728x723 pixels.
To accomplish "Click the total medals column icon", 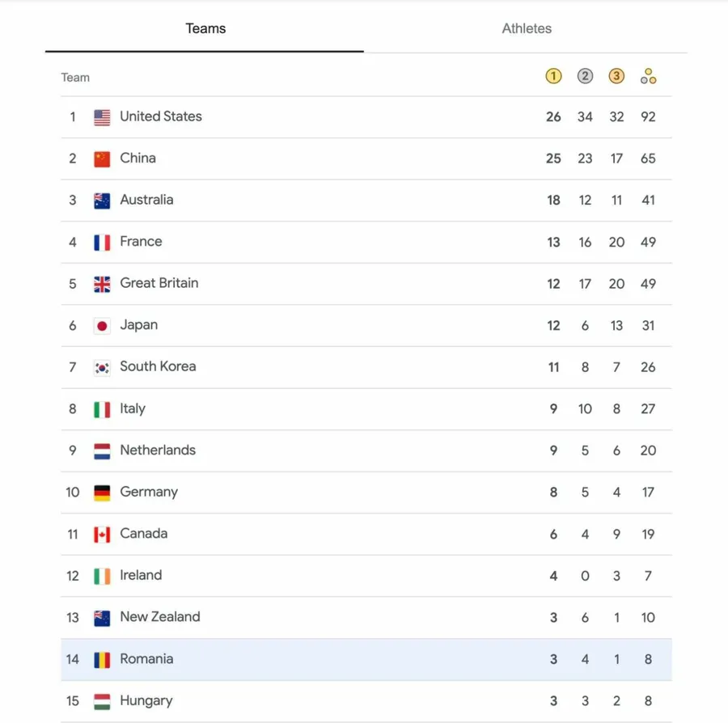I will [648, 77].
